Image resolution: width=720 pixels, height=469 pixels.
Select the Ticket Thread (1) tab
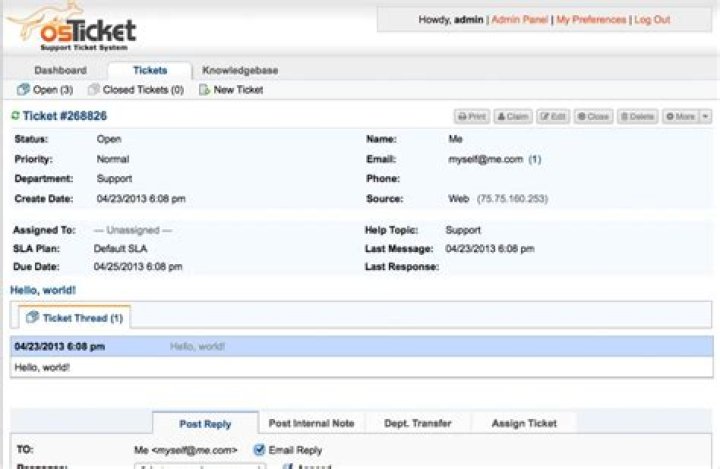(x=74, y=317)
